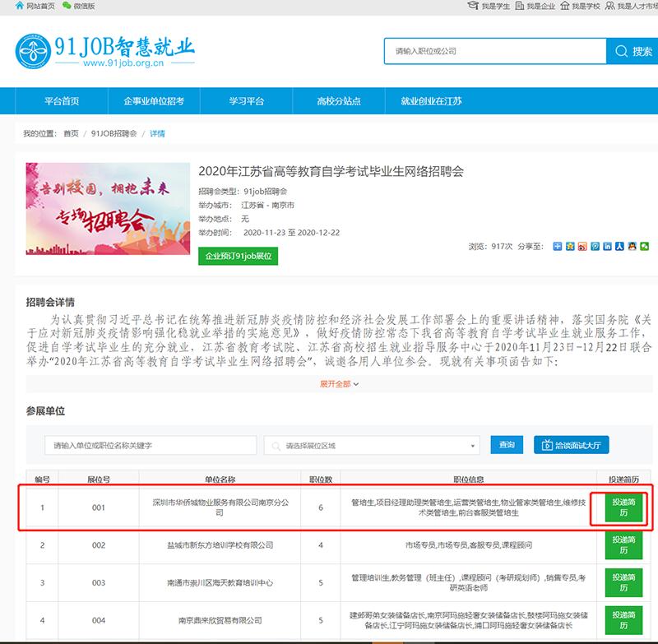Go to the 平台首页 navigation tab
Image resolution: width=658 pixels, height=644 pixels.
pyautogui.click(x=62, y=101)
